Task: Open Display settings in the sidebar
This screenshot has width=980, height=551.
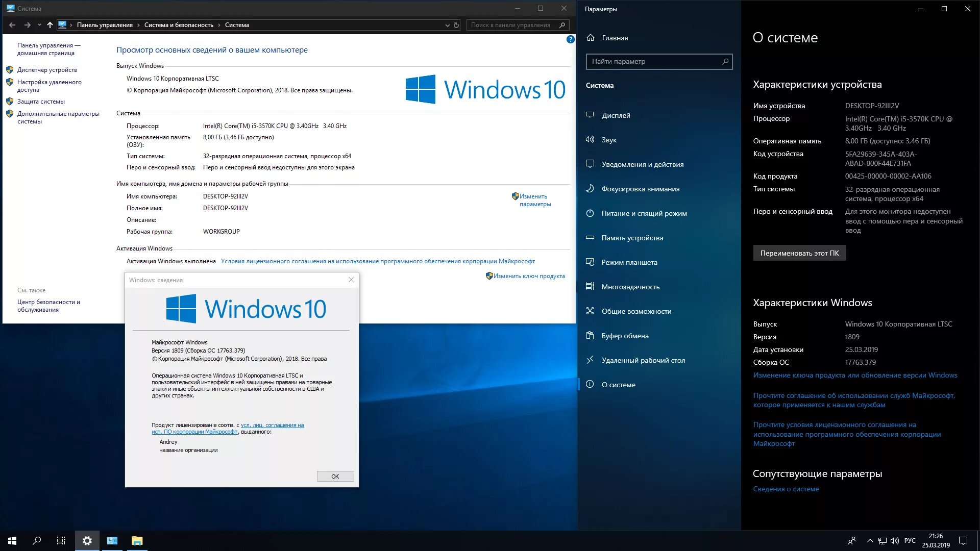Action: click(616, 115)
